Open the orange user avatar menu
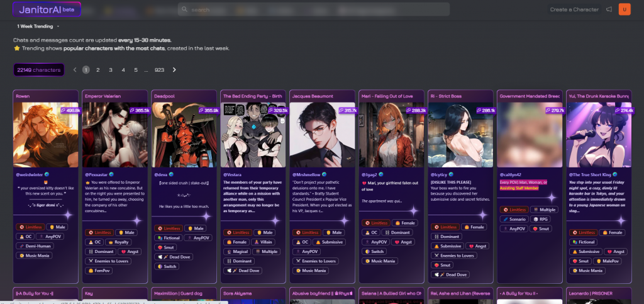 pos(625,9)
